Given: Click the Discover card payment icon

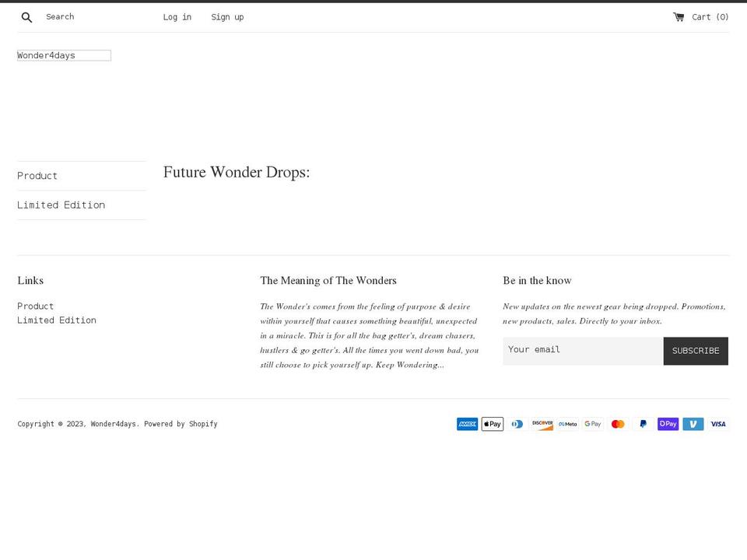Looking at the screenshot, I should (x=542, y=424).
